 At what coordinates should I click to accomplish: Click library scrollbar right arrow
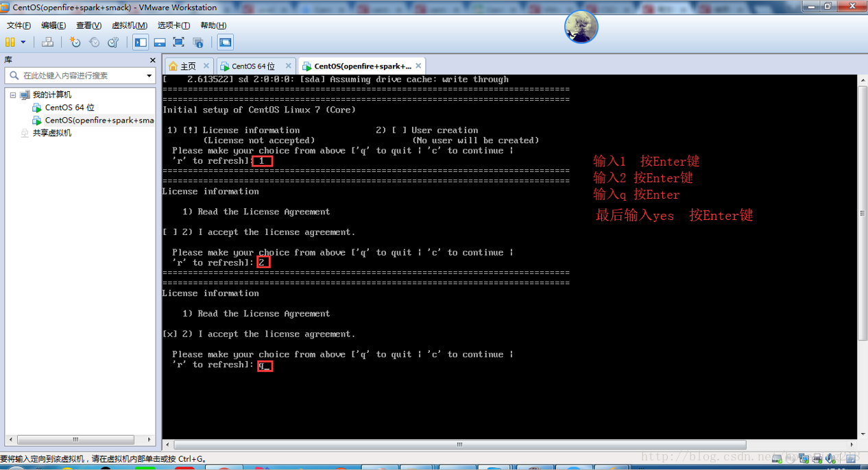coord(150,439)
